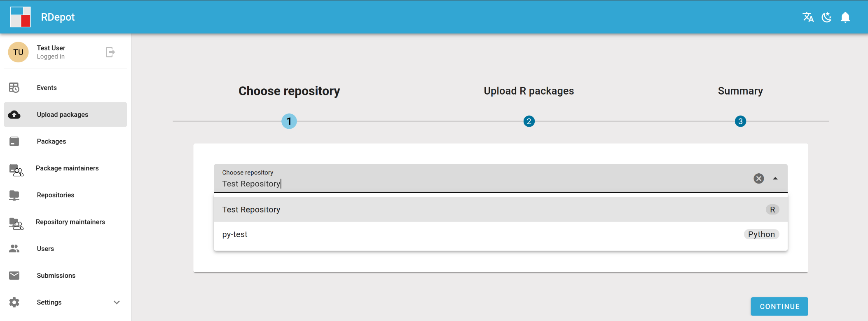The height and width of the screenshot is (321, 868).
Task: Expand the Settings menu chevron
Action: (x=117, y=302)
